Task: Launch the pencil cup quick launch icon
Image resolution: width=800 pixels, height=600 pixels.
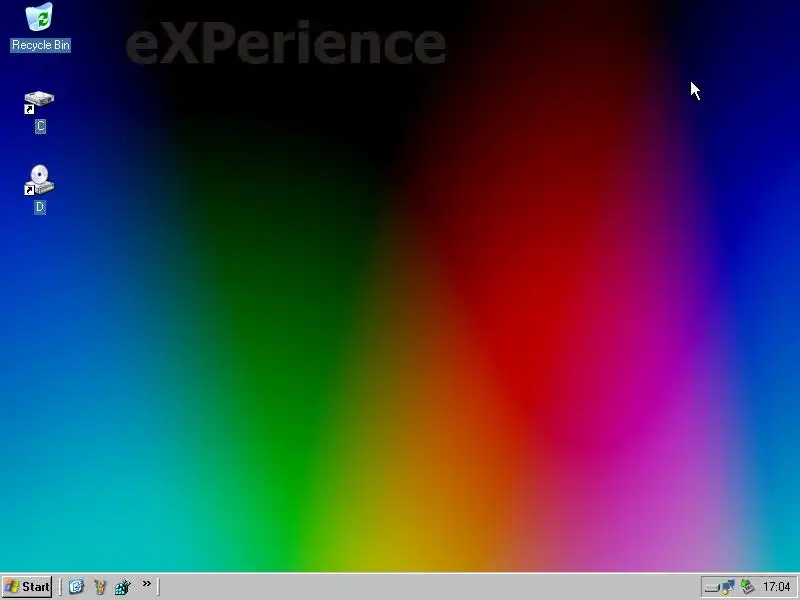Action: pyautogui.click(x=99, y=587)
